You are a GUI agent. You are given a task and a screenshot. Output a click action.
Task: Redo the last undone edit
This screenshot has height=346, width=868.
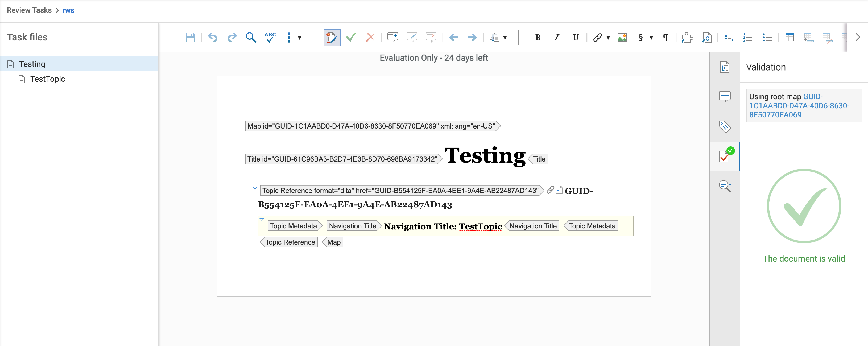(x=232, y=38)
